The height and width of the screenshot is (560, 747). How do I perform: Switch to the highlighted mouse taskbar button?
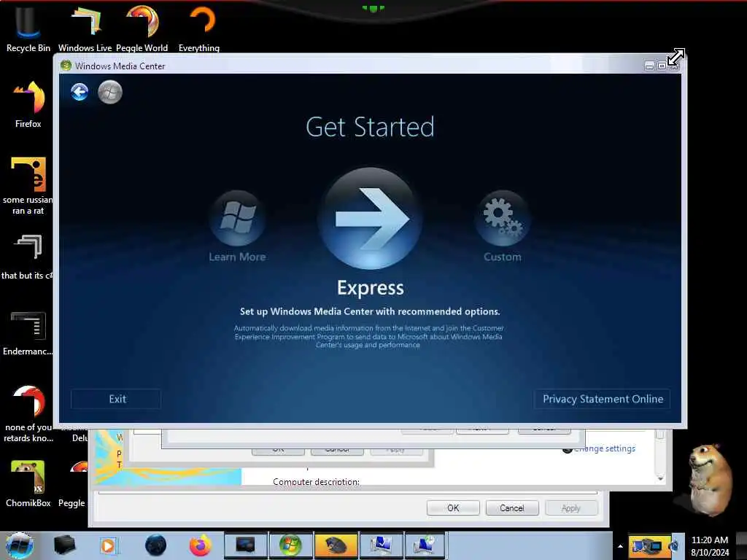[x=336, y=545]
